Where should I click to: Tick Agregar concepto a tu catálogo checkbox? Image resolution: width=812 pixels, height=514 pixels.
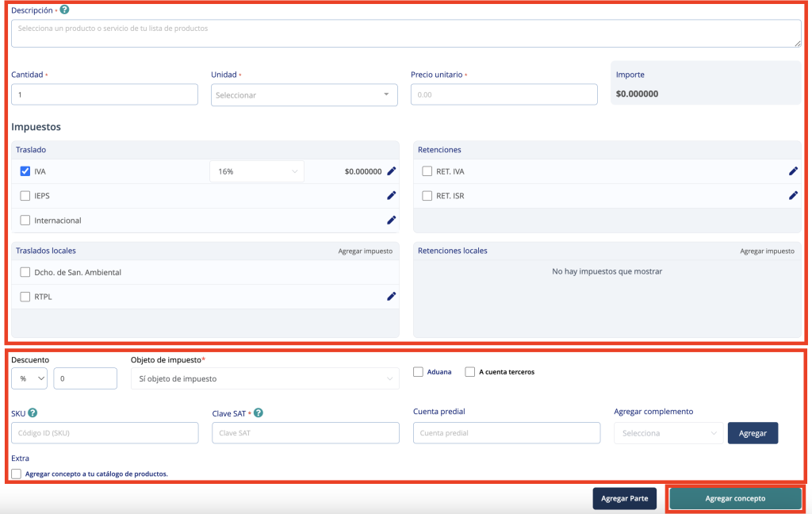tap(17, 474)
